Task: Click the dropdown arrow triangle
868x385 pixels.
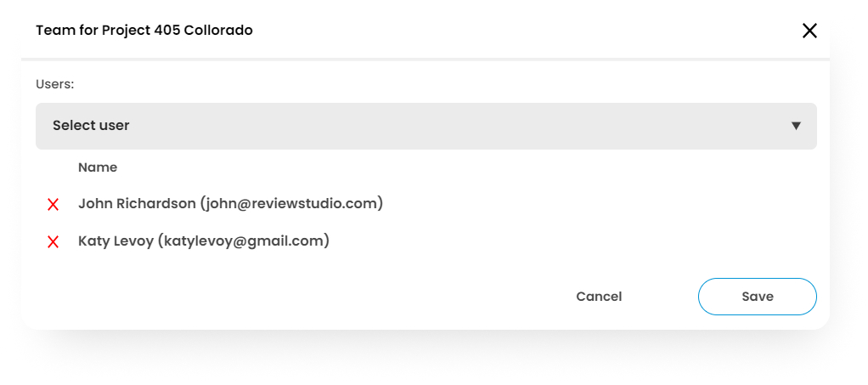Action: 796,126
